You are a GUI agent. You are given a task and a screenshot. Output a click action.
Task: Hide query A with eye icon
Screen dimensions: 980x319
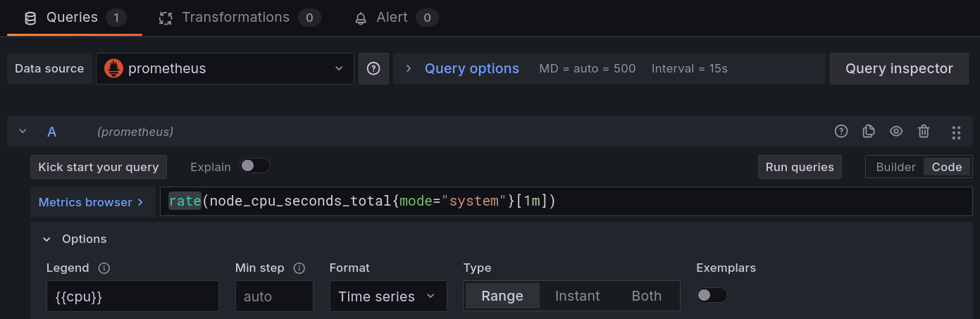click(896, 131)
